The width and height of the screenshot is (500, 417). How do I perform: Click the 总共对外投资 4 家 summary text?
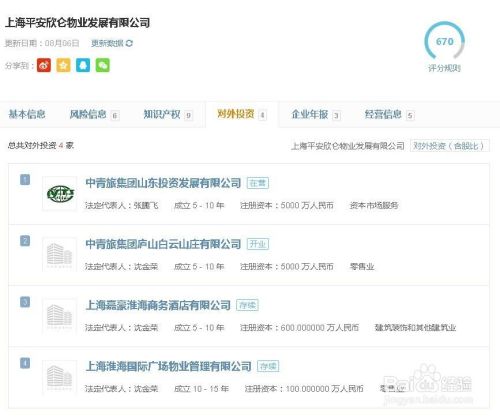point(41,146)
